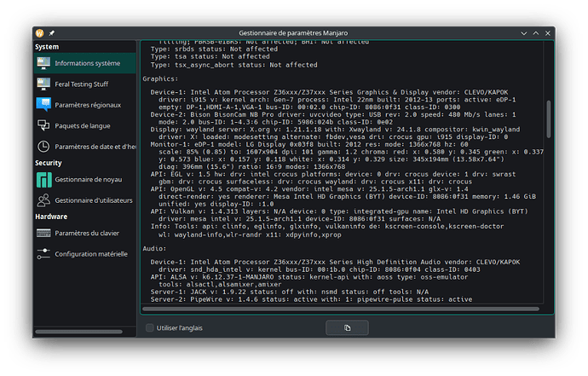588x376 pixels.
Task: Click the 'Graphics:' section heading
Action: [x=160, y=78]
